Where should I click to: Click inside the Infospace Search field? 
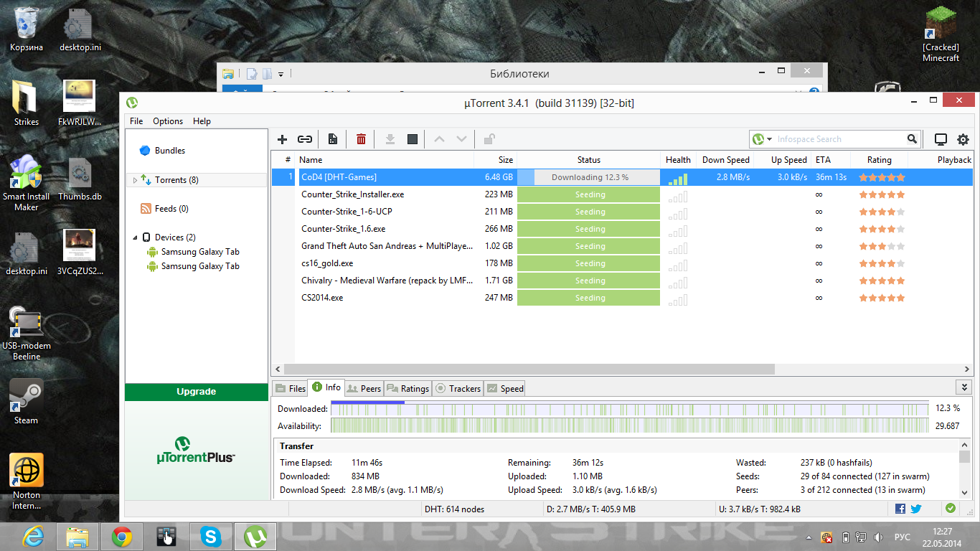[840, 139]
